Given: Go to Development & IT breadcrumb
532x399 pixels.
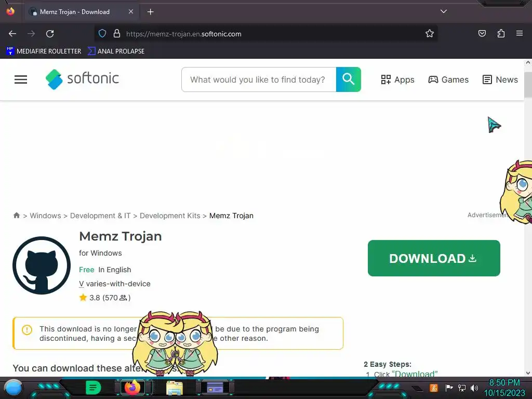Looking at the screenshot, I should (100, 216).
